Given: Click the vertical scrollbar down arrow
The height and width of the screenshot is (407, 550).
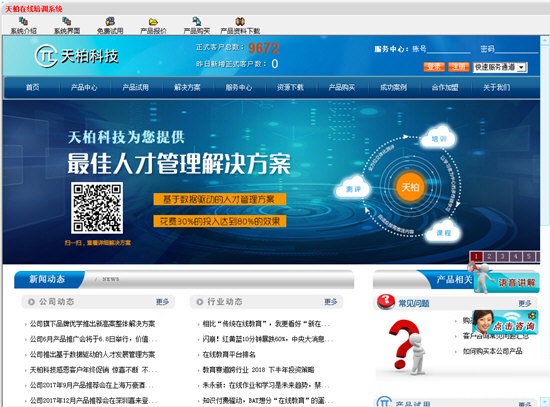Looking at the screenshot, I should point(545,402).
